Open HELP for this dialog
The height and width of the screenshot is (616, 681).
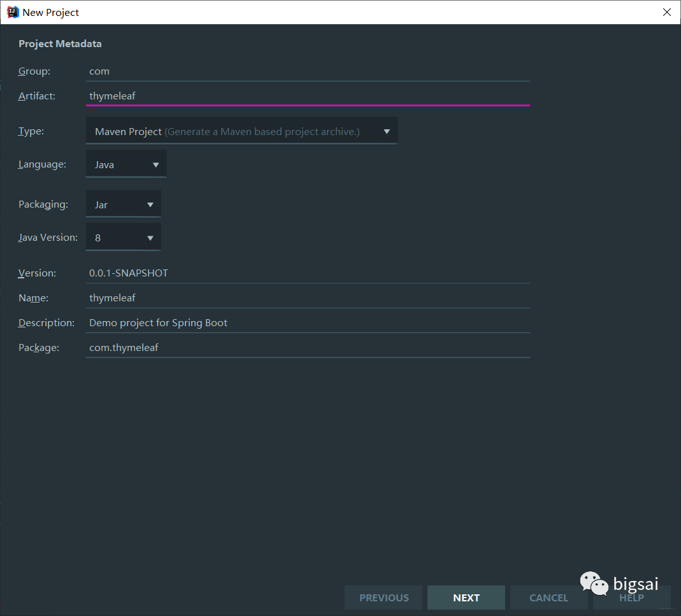[631, 598]
